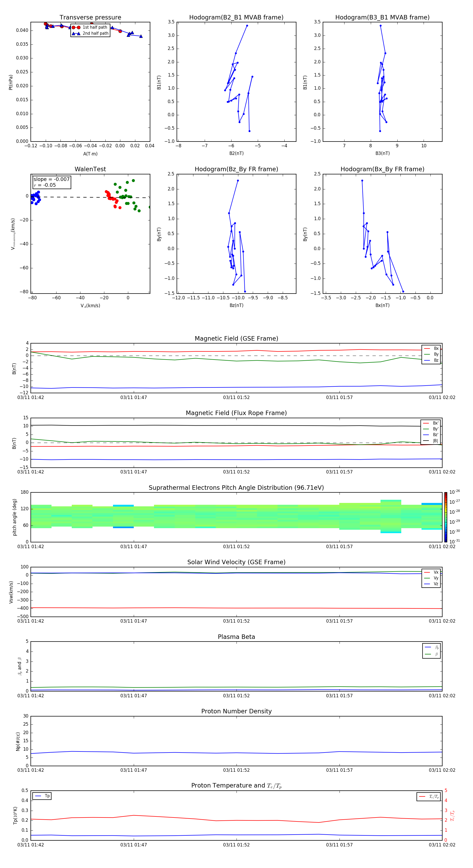This screenshot has width=473, height=868.
Task: Select the Bx entry in GSE field legend
Action: [431, 349]
